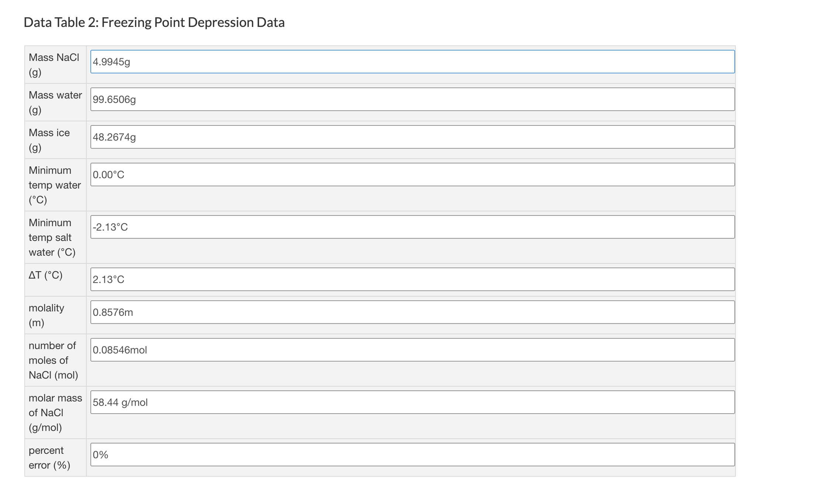
Task: Click the number of moles NaCl field
Action: coord(412,350)
